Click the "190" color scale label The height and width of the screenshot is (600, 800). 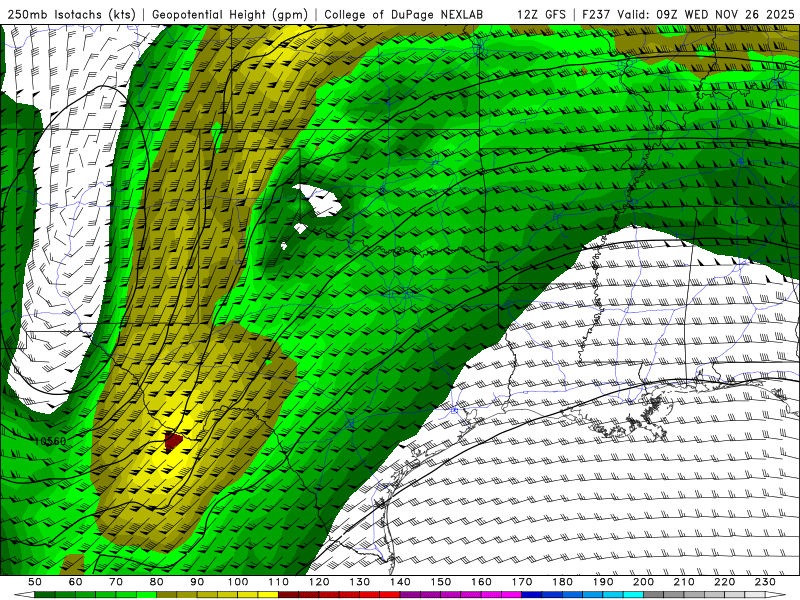pos(603,582)
